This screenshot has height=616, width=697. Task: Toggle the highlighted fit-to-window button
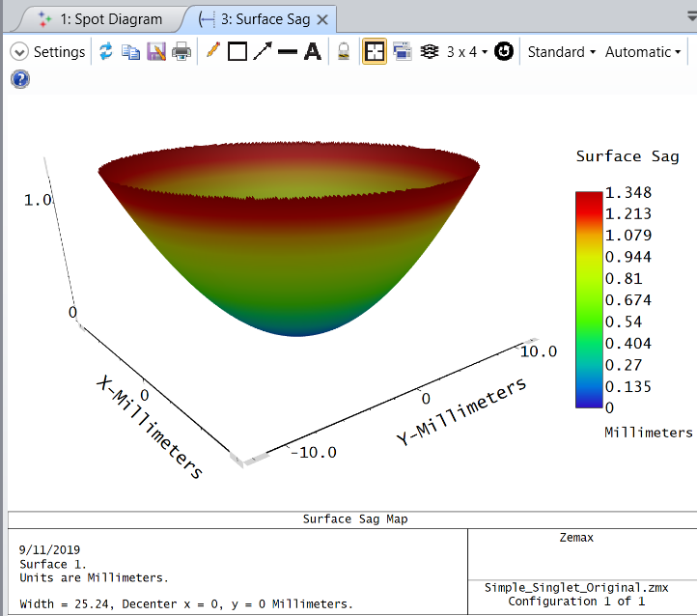[375, 51]
